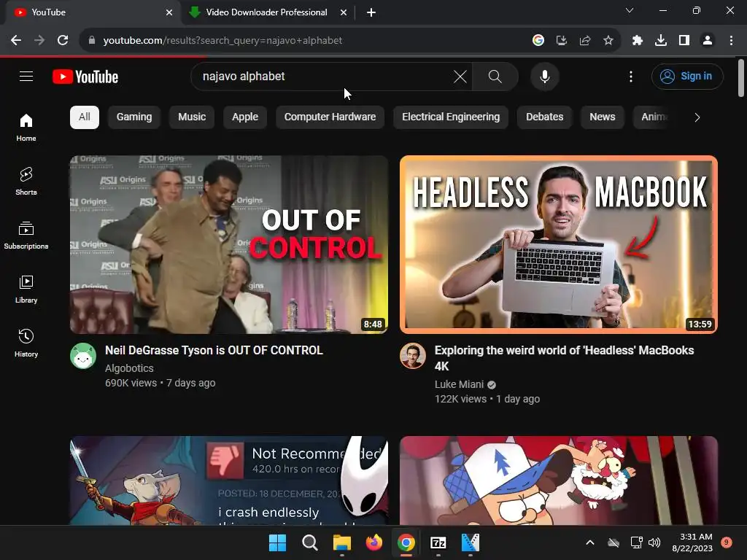Select the News filter chip
This screenshot has height=560, width=747.
pos(602,117)
